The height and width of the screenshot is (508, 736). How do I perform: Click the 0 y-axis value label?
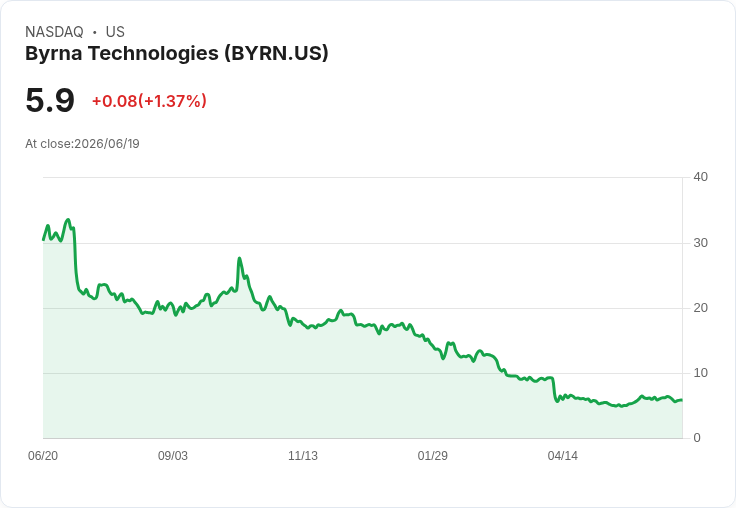pos(697,438)
